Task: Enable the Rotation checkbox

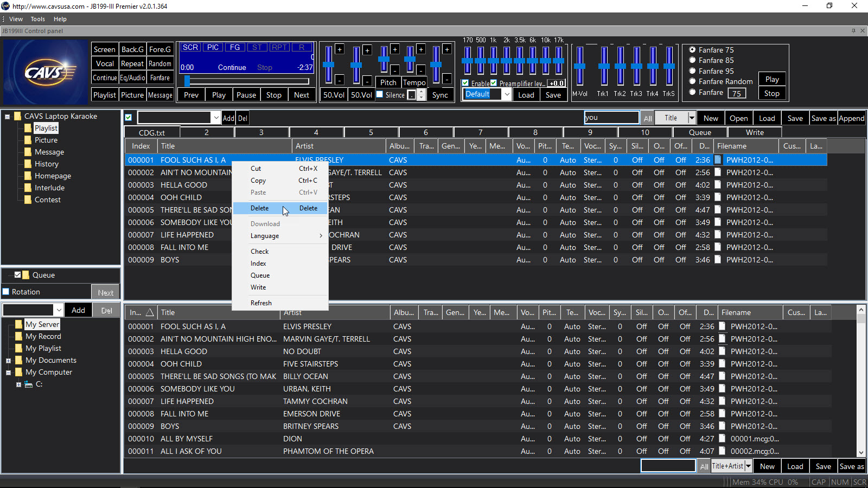Action: coord(6,292)
